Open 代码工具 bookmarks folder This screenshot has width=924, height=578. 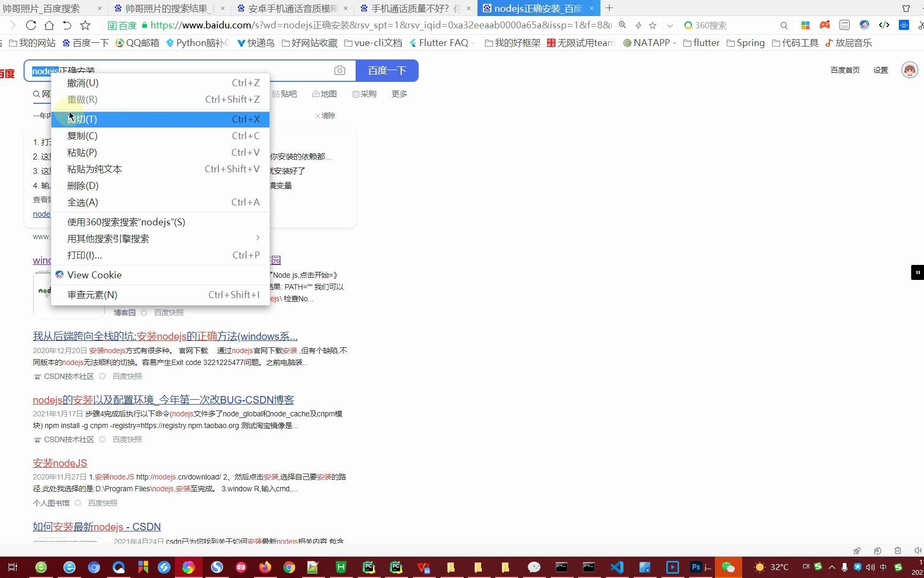pos(795,43)
